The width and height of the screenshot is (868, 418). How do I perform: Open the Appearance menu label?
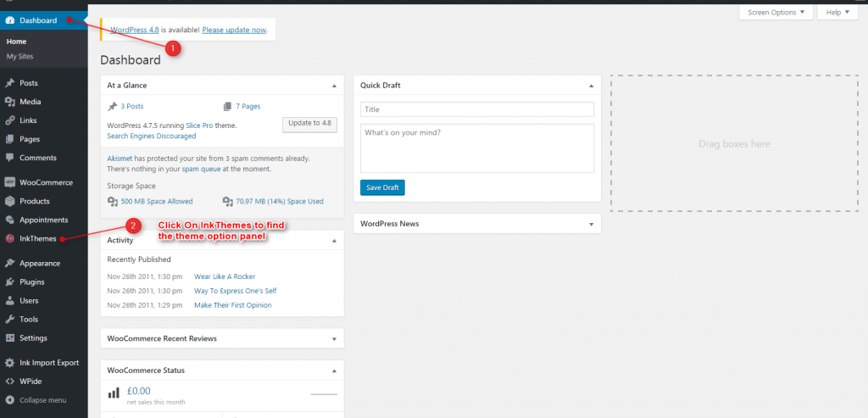pyautogui.click(x=40, y=264)
